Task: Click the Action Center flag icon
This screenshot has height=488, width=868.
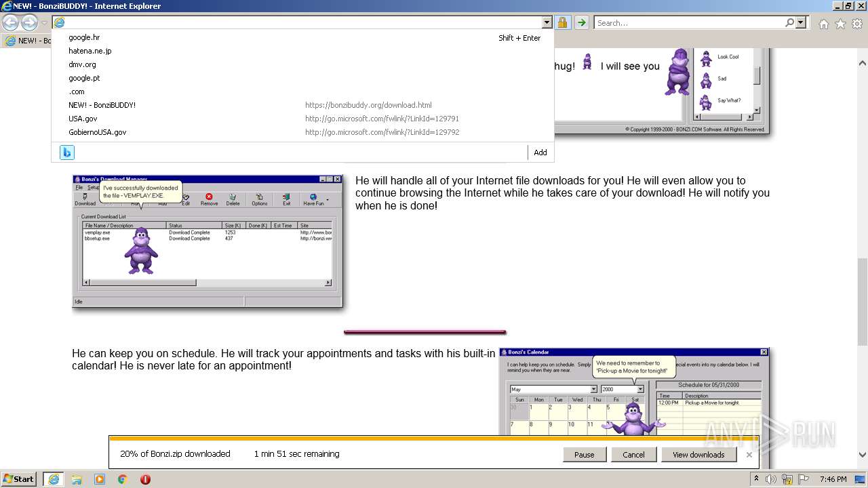Action: (803, 479)
